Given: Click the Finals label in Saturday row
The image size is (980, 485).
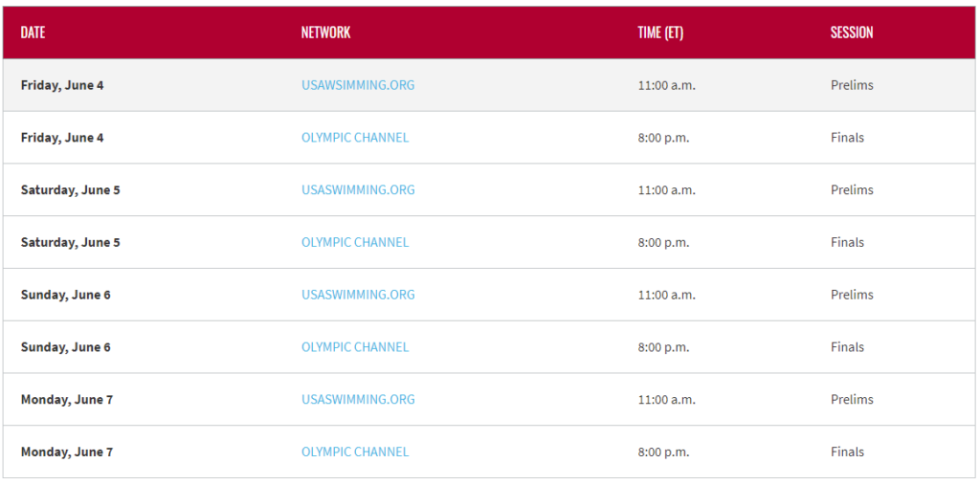Looking at the screenshot, I should click(847, 243).
